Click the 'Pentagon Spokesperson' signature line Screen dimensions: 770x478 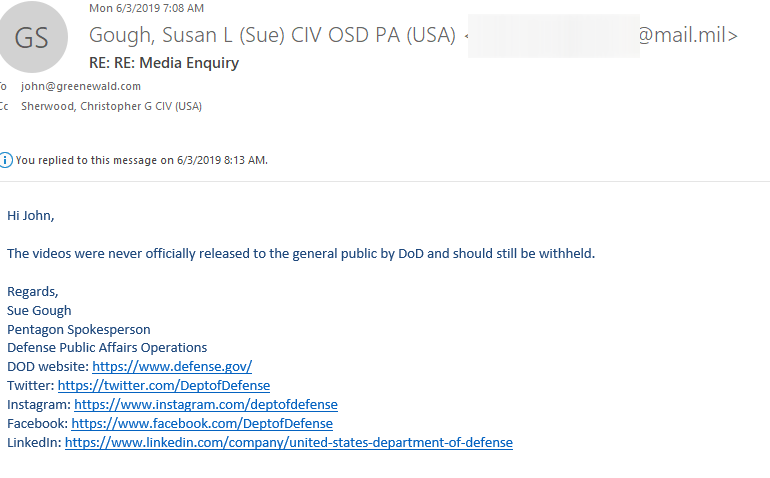coord(79,329)
